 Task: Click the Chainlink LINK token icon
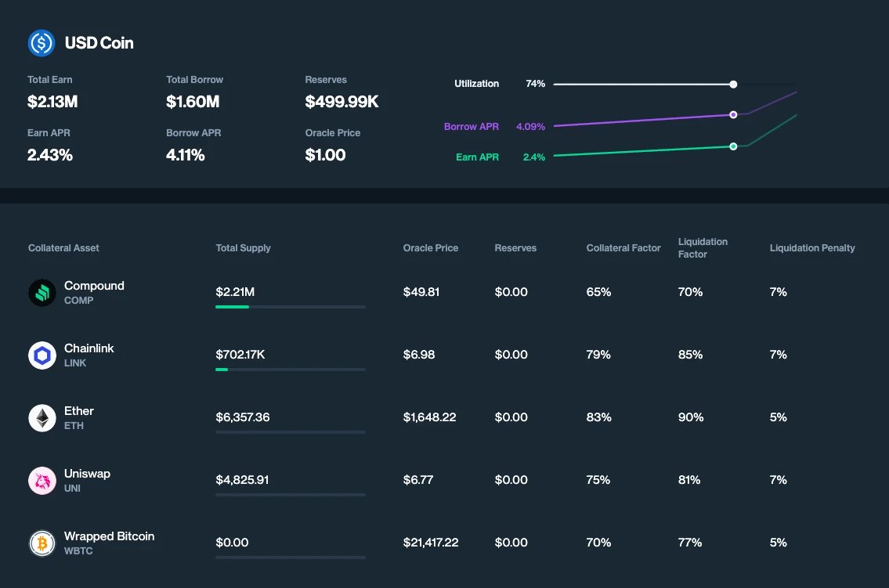[x=42, y=355]
